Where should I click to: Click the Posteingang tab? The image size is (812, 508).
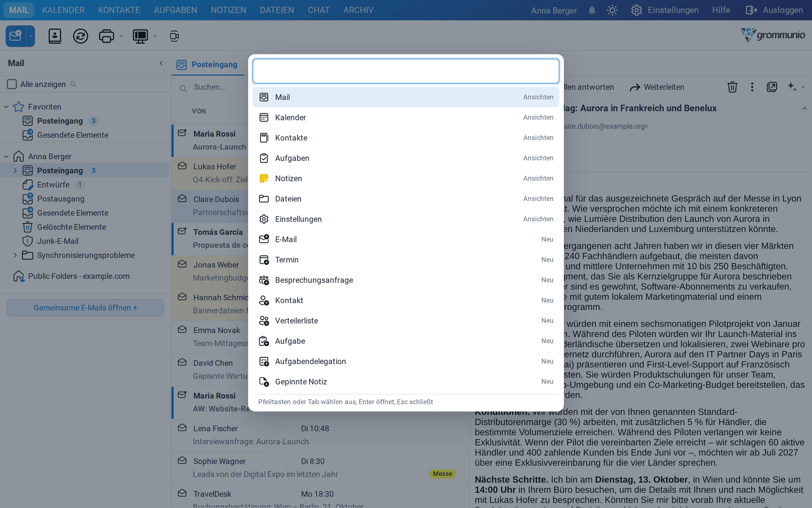[208, 64]
